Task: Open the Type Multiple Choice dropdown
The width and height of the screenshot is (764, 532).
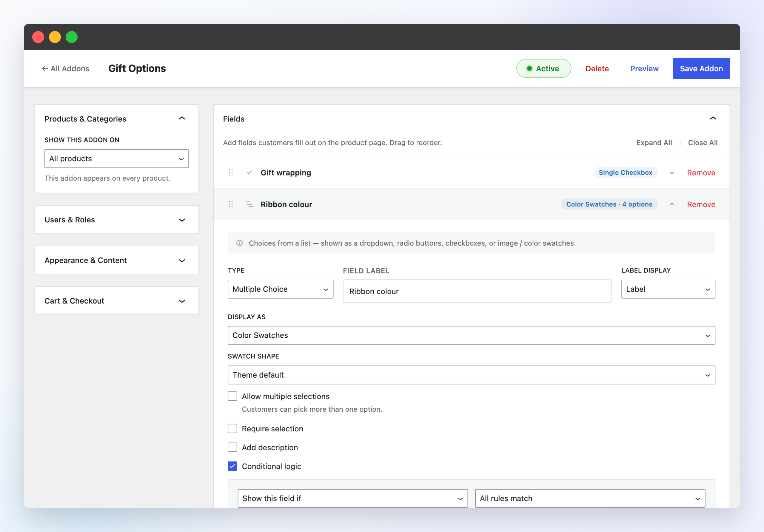Action: coord(280,289)
